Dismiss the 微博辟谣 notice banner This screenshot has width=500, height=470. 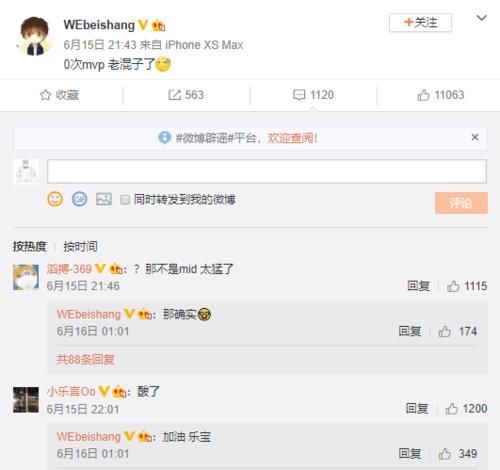[x=475, y=137]
